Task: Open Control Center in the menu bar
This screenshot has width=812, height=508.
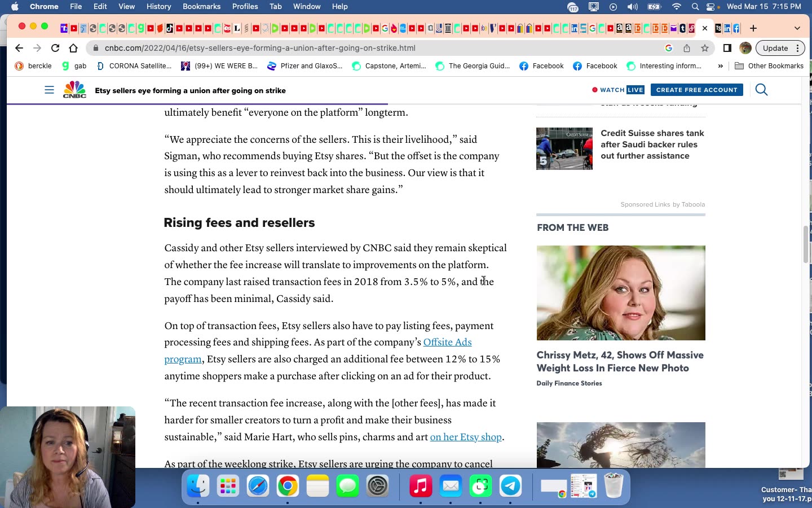Action: [711, 7]
